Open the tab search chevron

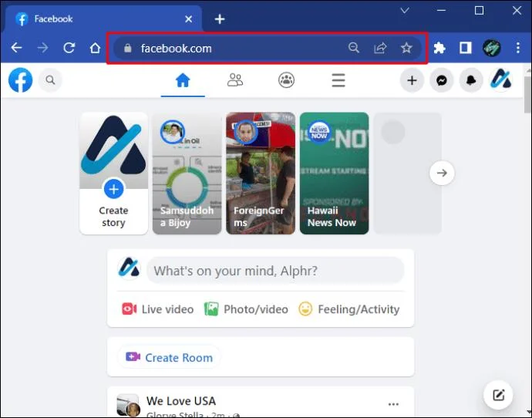pos(405,11)
